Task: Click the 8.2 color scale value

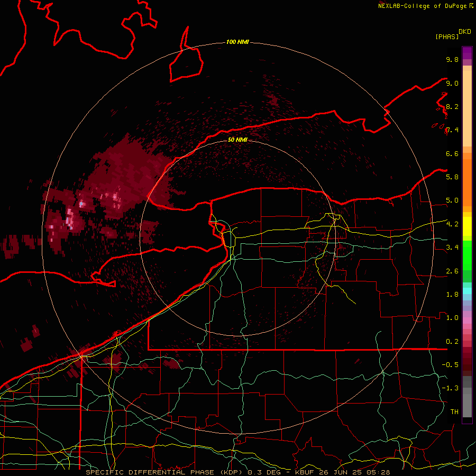Action: coord(452,106)
